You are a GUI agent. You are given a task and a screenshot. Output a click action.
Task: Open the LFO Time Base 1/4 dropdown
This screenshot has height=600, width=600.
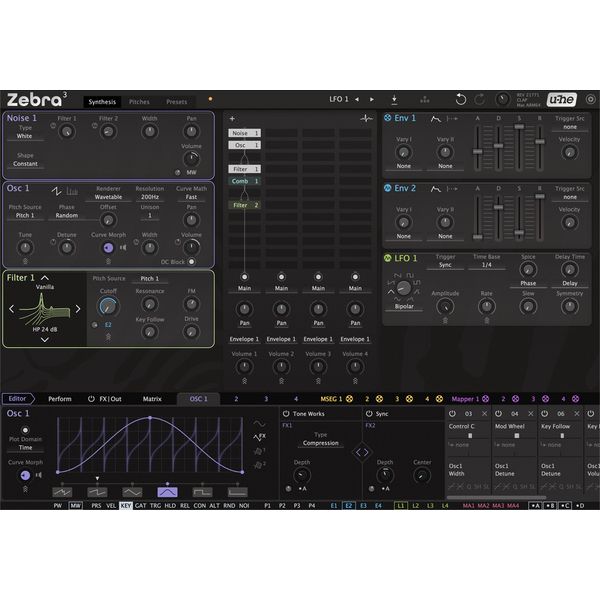(487, 266)
